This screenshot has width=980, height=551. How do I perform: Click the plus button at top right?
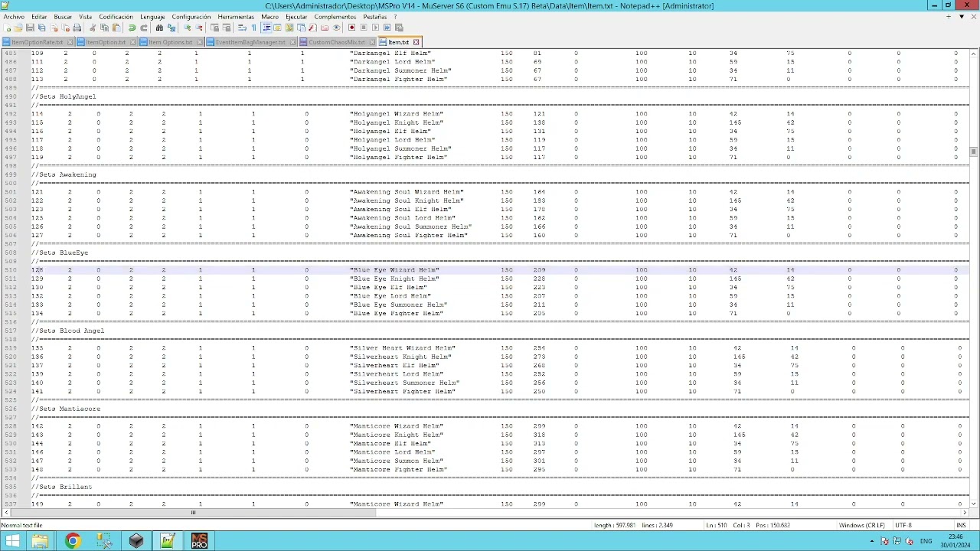coord(949,16)
